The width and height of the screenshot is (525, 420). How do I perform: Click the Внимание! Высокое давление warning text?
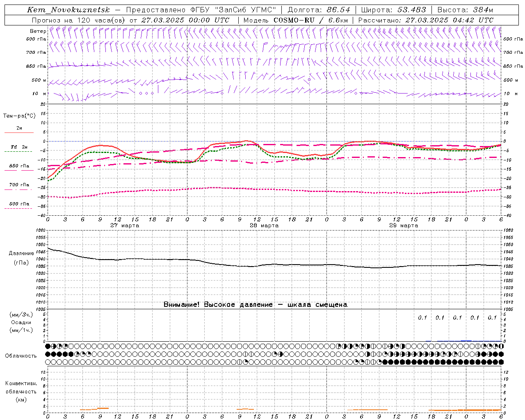(x=255, y=305)
